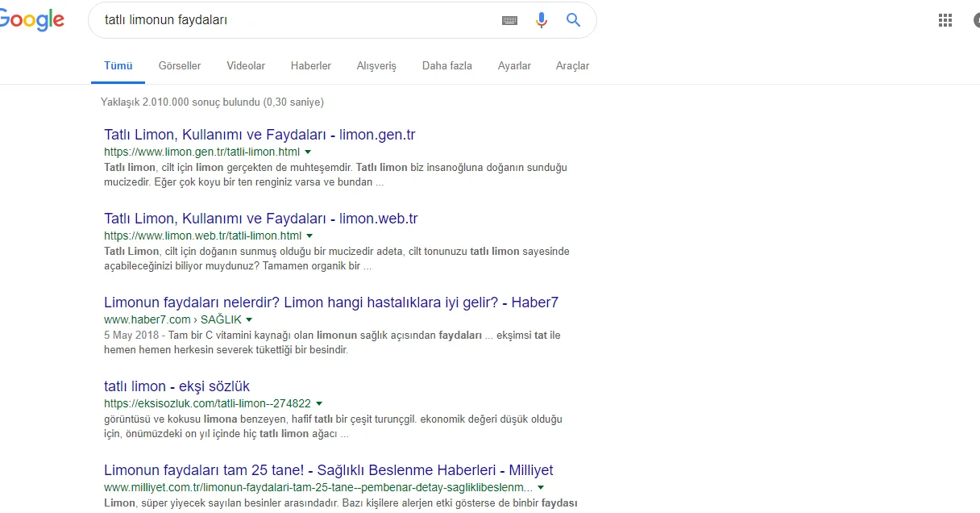Click the green 'www.haber7.com › SAĞLIK' breadcrumb
The width and height of the screenshot is (980, 513).
[x=173, y=319]
